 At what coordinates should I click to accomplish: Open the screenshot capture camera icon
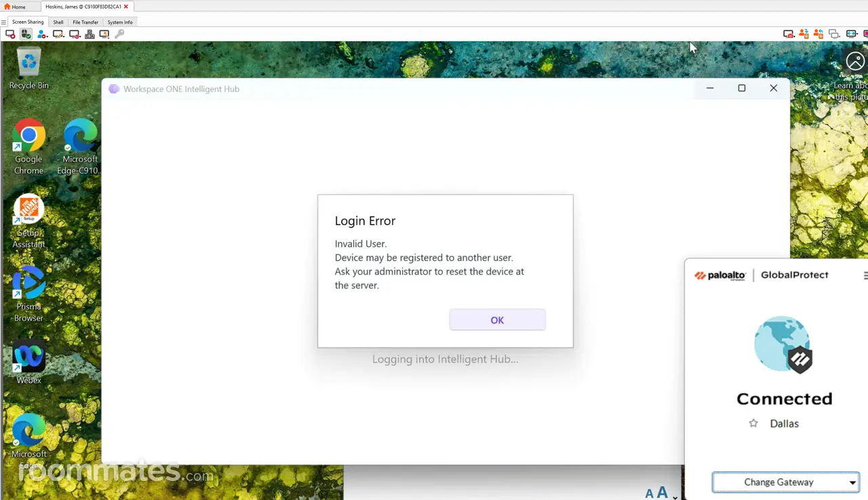(x=789, y=34)
